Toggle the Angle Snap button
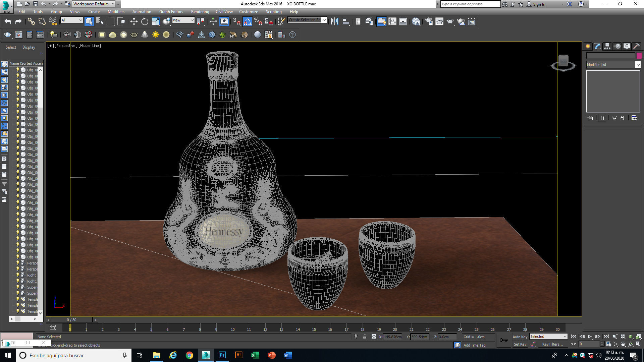This screenshot has height=362, width=644. point(247,21)
